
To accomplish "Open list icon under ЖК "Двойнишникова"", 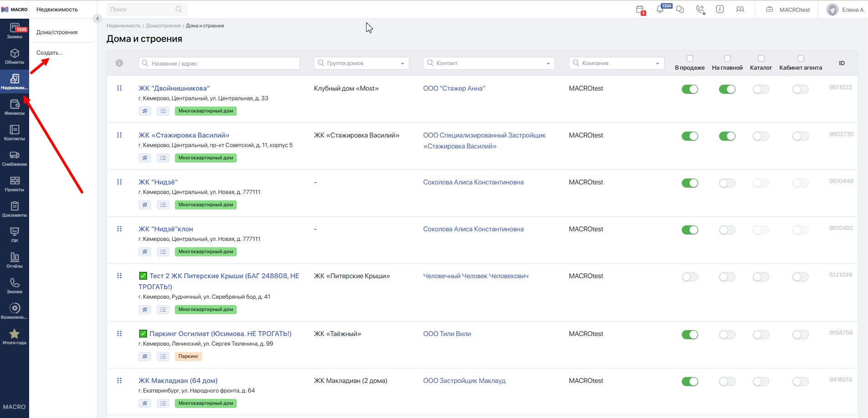I will [163, 111].
